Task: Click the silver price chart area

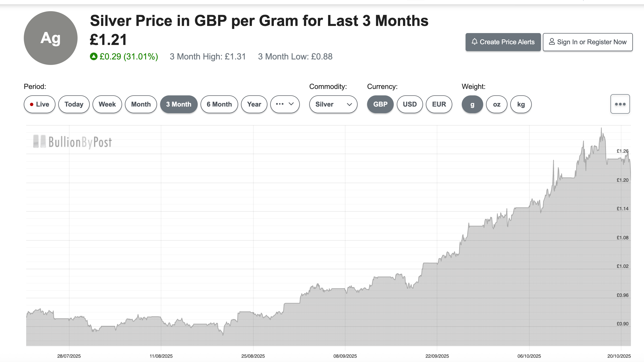Action: point(325,238)
